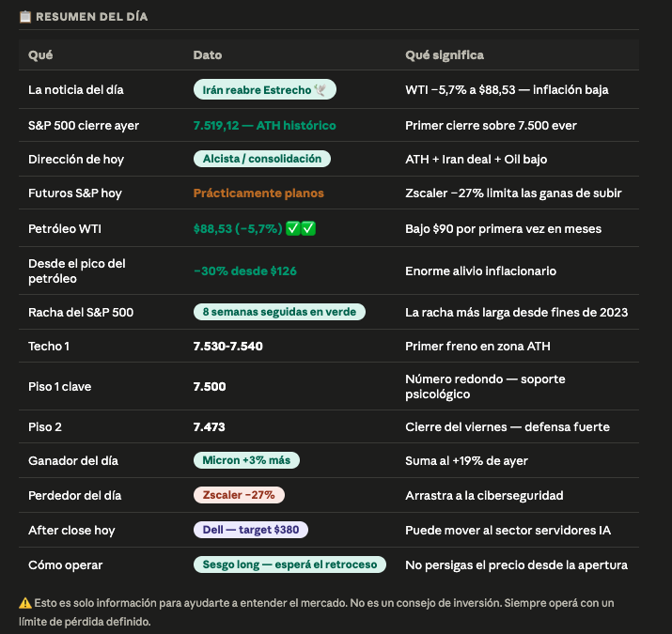672x634 pixels.
Task: Click 'Bajo $90 por primera vez en meses'
Action: (x=503, y=229)
